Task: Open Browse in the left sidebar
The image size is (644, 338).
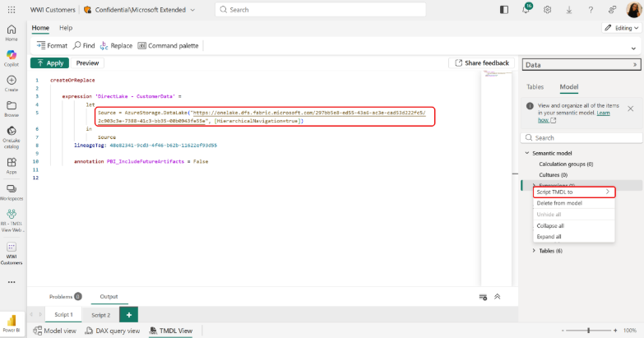Action: 12,109
